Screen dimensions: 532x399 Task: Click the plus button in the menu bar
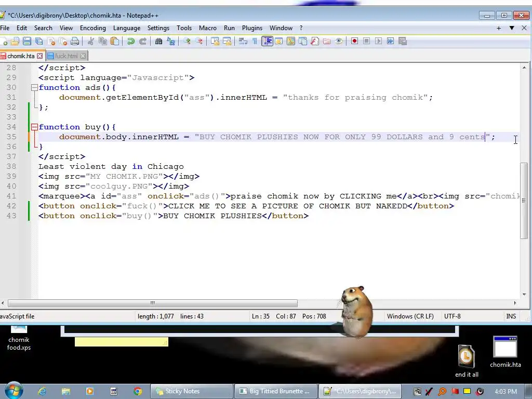[x=499, y=28]
